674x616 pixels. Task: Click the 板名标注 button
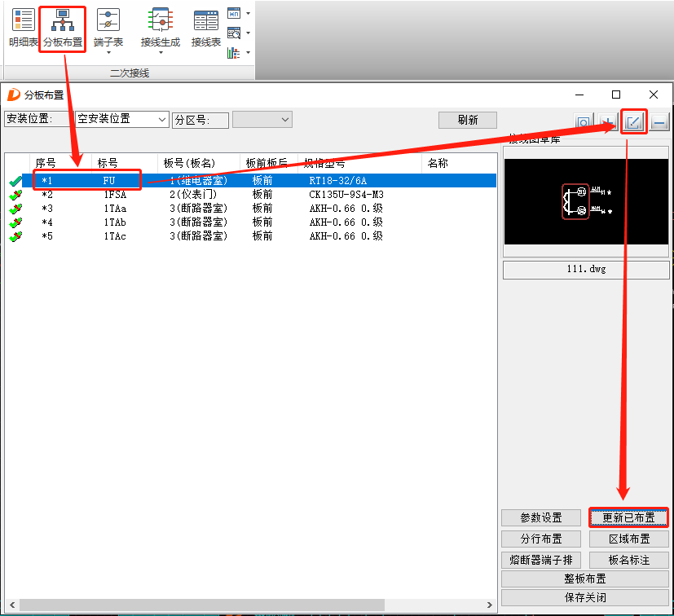pyautogui.click(x=629, y=560)
